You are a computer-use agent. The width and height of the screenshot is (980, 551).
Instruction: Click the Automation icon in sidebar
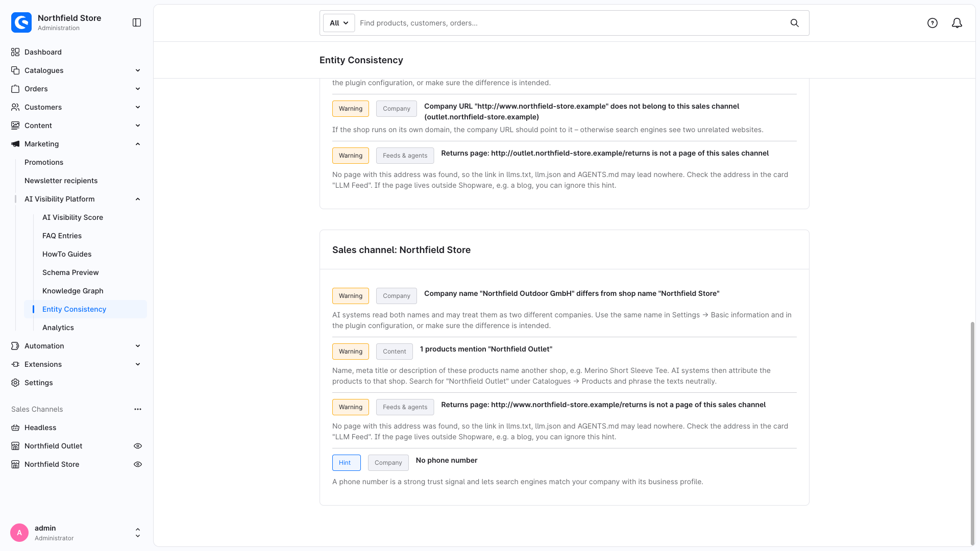(15, 346)
